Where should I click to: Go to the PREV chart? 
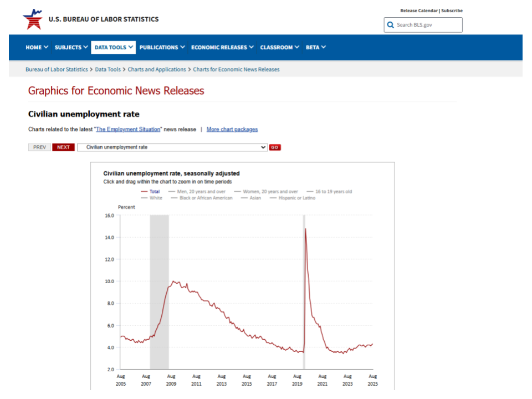[x=39, y=147]
